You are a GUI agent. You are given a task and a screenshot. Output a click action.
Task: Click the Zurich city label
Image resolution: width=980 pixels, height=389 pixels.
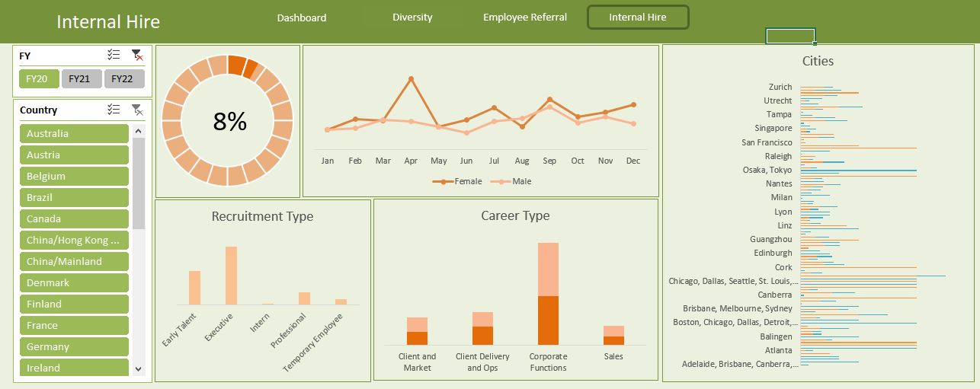(x=780, y=87)
